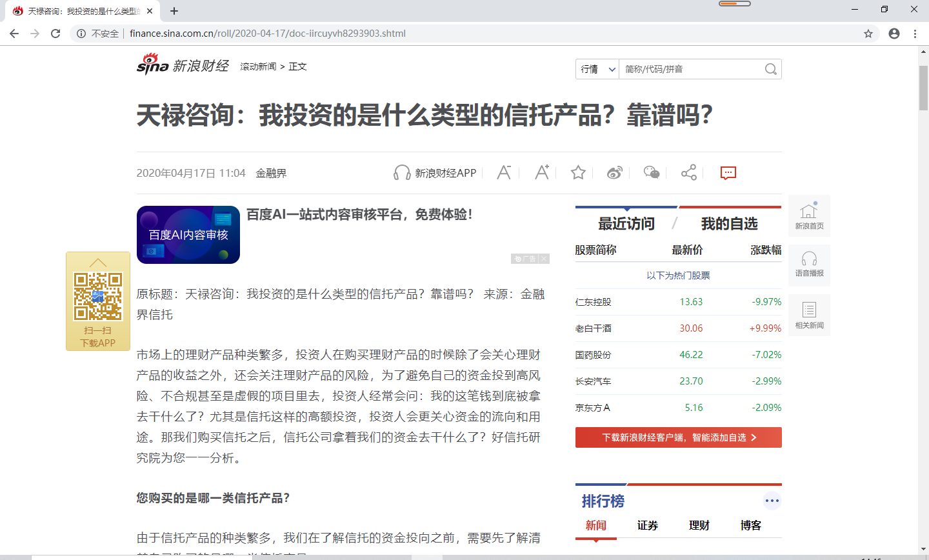The width and height of the screenshot is (929, 560).
Task: Reload the current page
Action: point(55,34)
